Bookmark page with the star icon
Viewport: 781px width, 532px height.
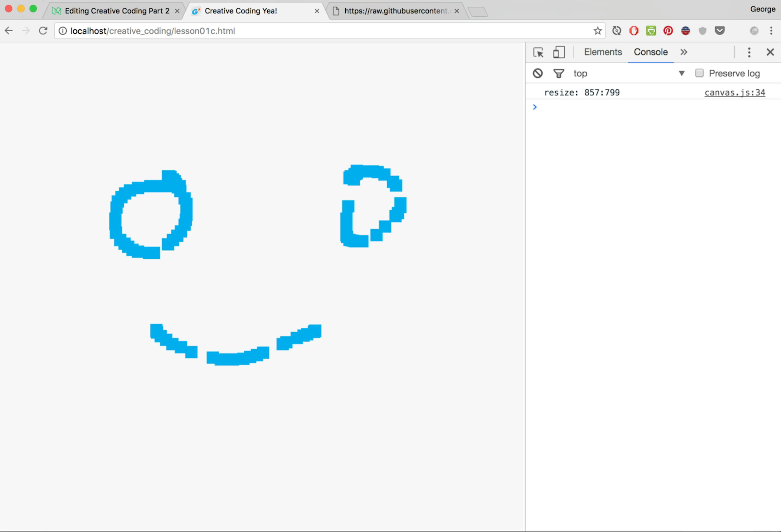point(597,31)
